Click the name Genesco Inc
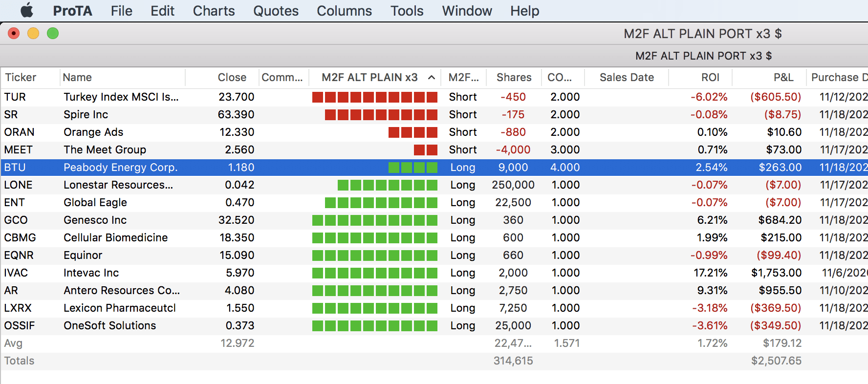The width and height of the screenshot is (868, 384). coord(95,220)
